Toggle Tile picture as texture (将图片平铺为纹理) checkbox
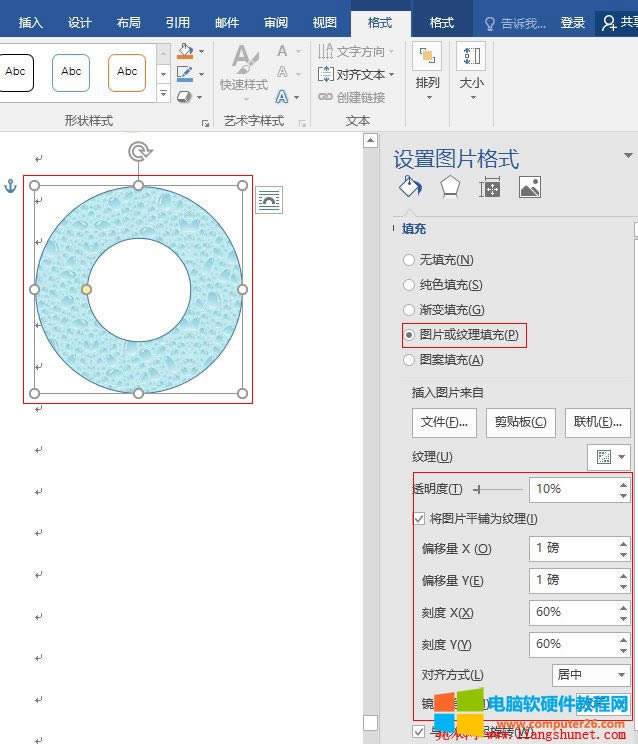This screenshot has width=638, height=744. (419, 519)
